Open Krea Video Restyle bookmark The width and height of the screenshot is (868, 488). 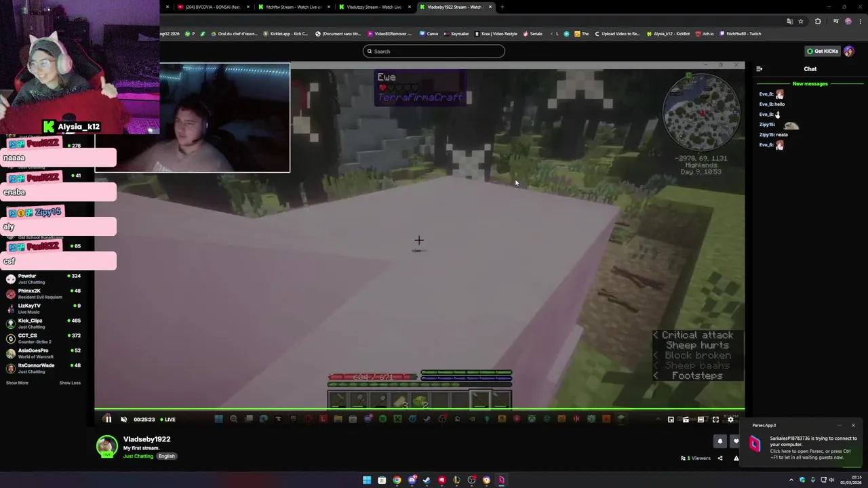[x=496, y=34]
